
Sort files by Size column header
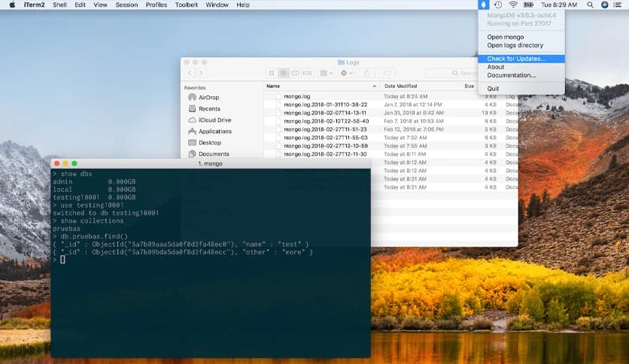pyautogui.click(x=469, y=86)
